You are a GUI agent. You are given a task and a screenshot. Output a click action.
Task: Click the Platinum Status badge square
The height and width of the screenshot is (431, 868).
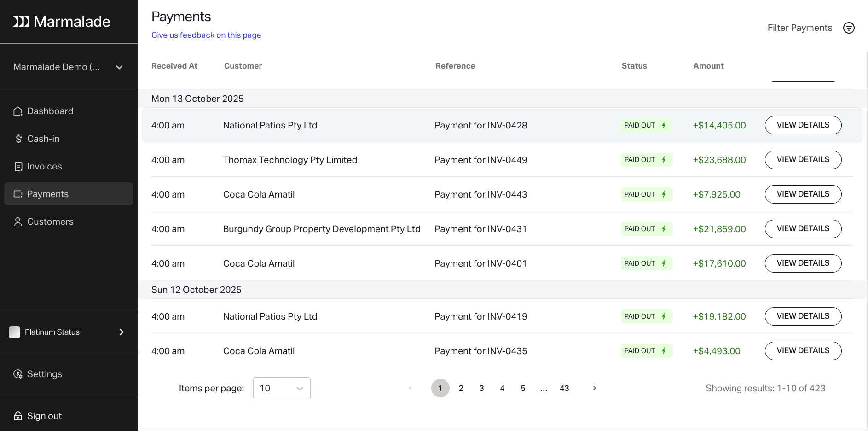(15, 332)
